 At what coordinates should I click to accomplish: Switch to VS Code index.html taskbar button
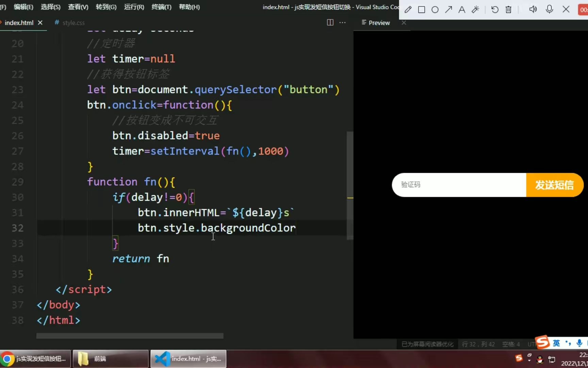click(188, 359)
